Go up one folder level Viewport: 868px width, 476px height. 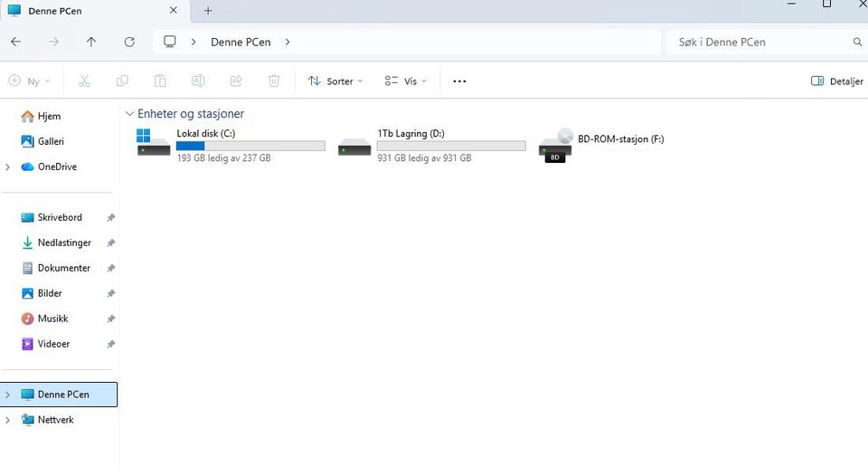tap(91, 42)
